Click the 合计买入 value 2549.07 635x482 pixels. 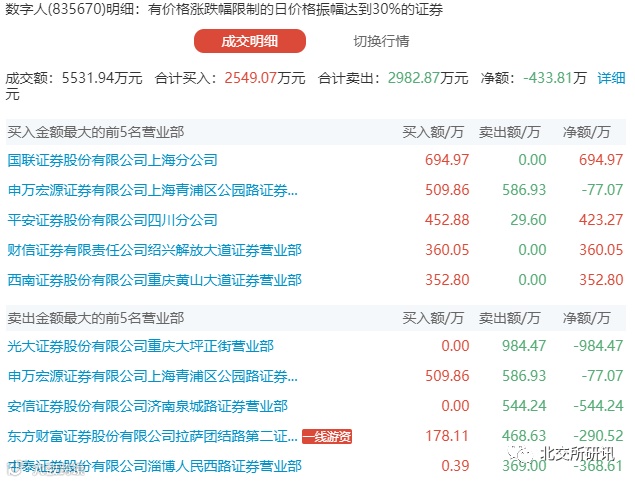(250, 78)
